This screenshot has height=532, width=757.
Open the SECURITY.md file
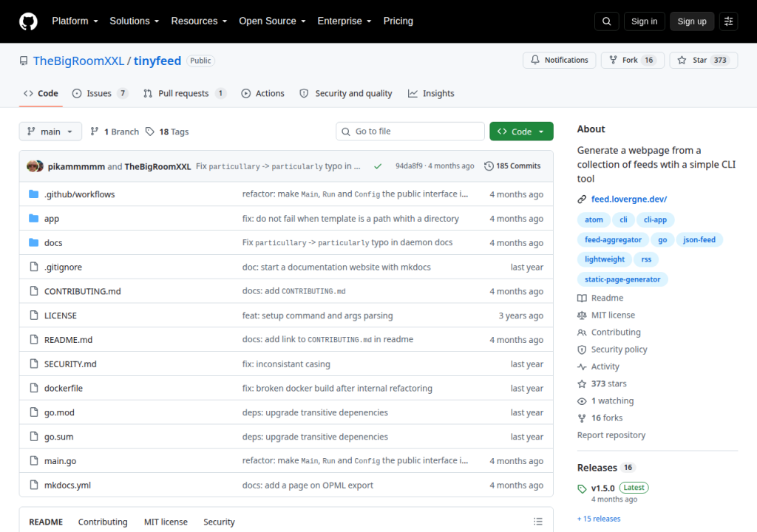[70, 364]
